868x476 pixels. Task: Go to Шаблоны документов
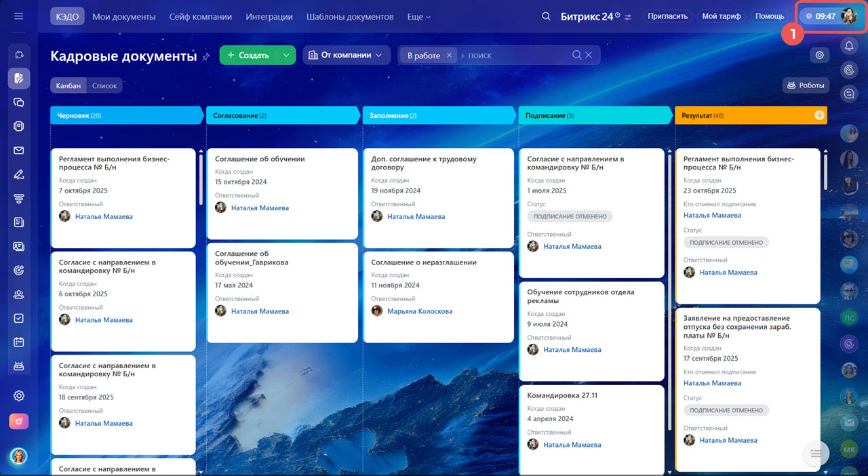point(349,16)
